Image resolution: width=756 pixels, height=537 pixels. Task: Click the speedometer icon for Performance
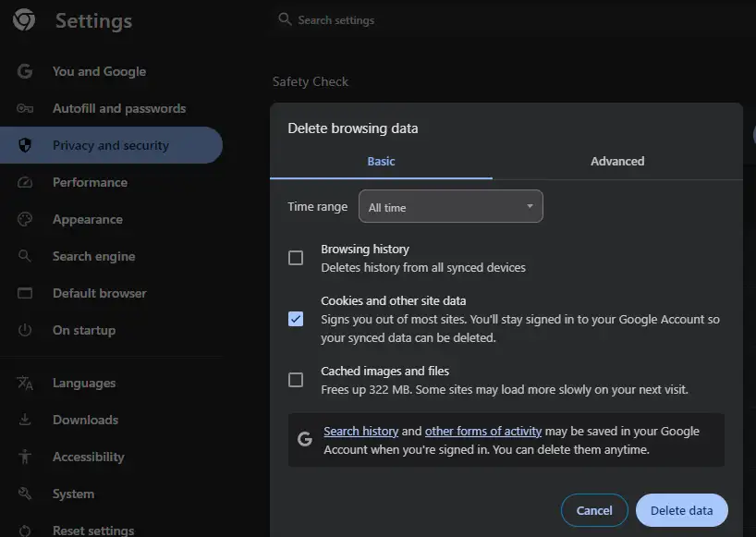[x=25, y=182]
